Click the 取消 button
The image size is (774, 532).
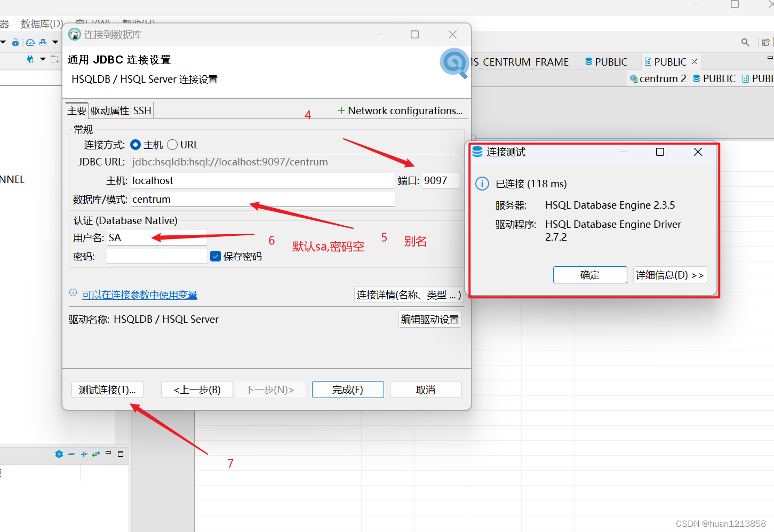426,390
